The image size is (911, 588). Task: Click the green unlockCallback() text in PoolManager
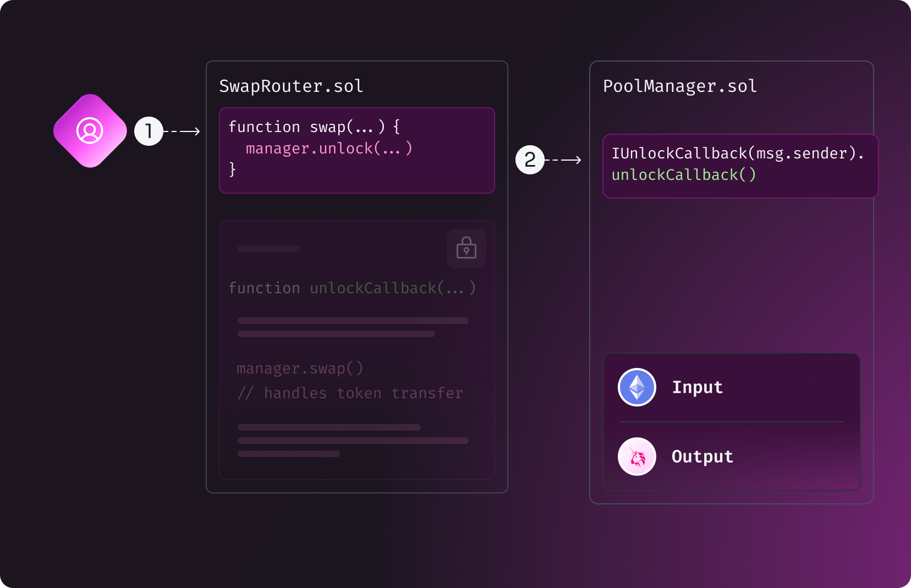tap(683, 175)
